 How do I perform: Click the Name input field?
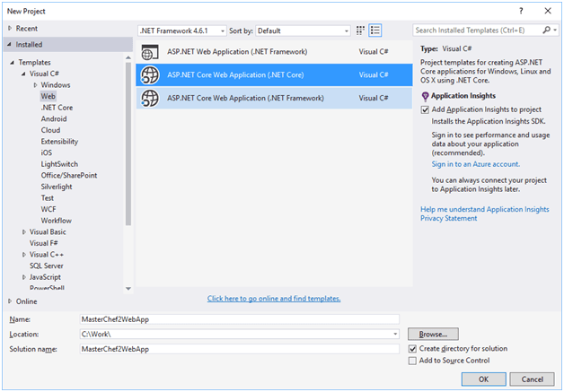coord(240,319)
